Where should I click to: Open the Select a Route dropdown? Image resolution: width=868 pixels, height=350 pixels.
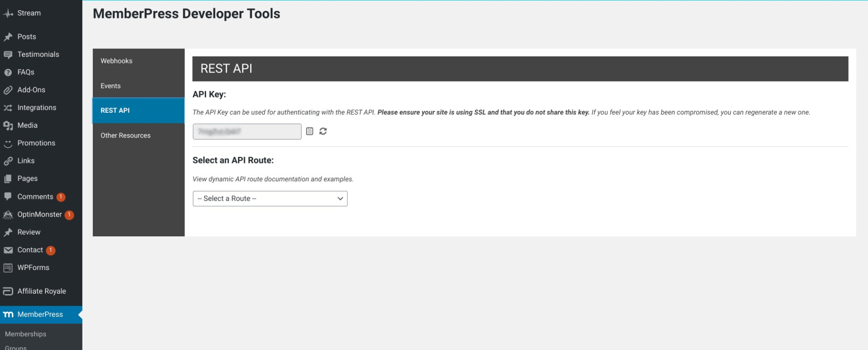pos(270,198)
